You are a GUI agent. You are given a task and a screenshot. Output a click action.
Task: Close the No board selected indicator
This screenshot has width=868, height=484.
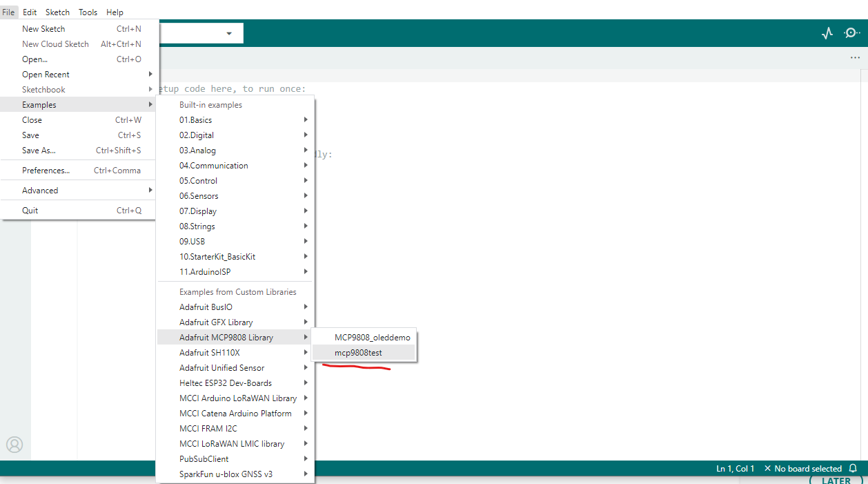pyautogui.click(x=767, y=469)
